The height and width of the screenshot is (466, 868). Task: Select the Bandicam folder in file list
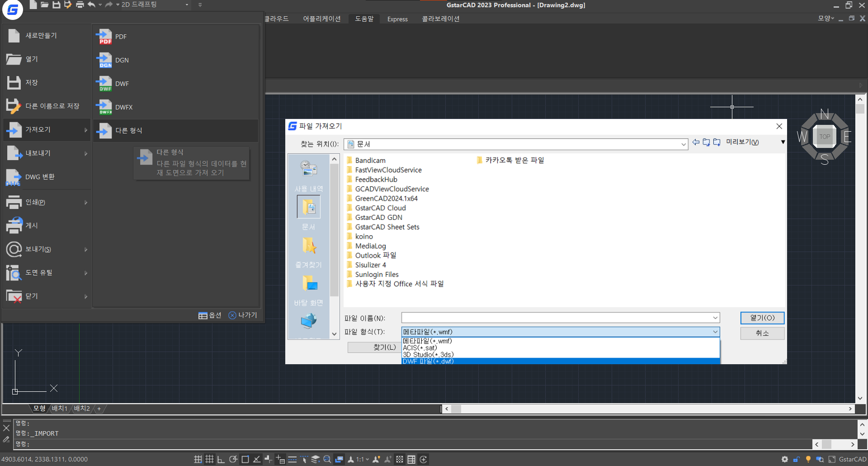(x=366, y=161)
